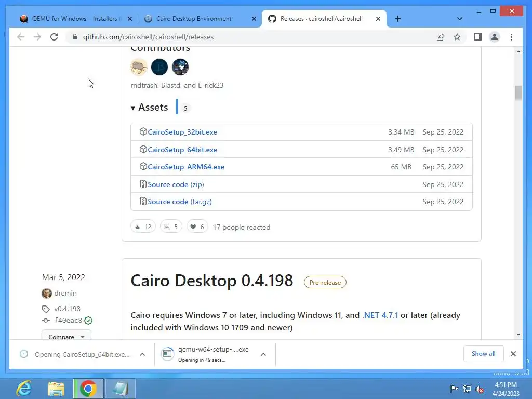Open Action Center flag icon
Screen dimensions: 532x399
pos(454,389)
